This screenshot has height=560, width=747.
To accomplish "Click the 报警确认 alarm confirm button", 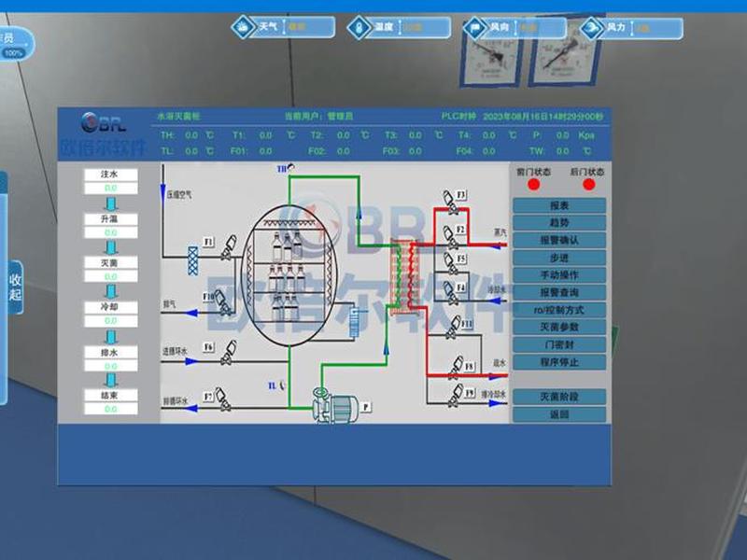I will point(559,240).
